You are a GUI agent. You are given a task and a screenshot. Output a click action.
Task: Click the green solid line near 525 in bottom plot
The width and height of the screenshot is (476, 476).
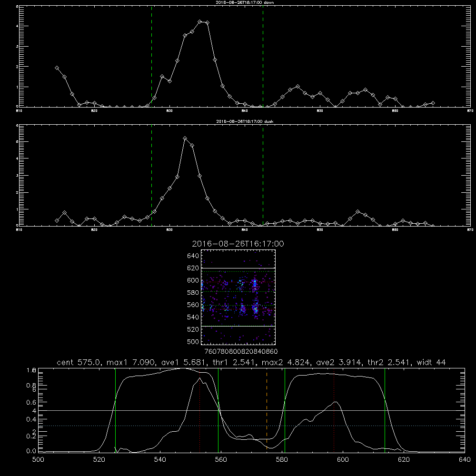115,410
